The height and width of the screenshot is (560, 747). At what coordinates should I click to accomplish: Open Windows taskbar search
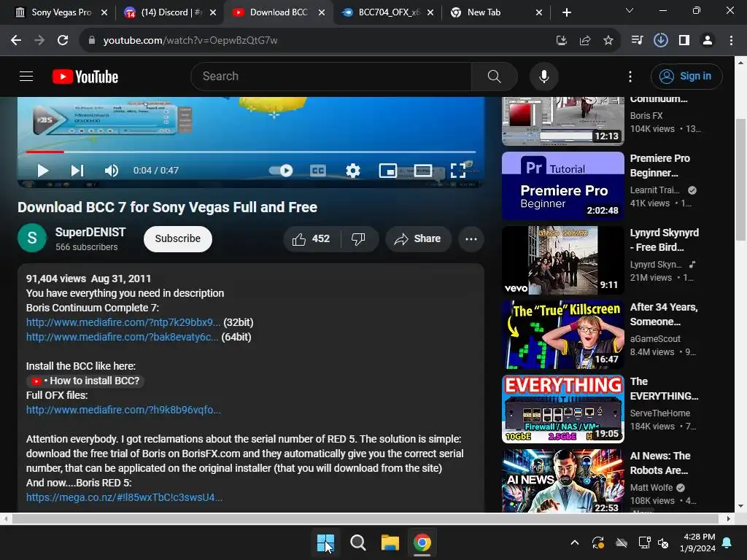[x=357, y=542]
